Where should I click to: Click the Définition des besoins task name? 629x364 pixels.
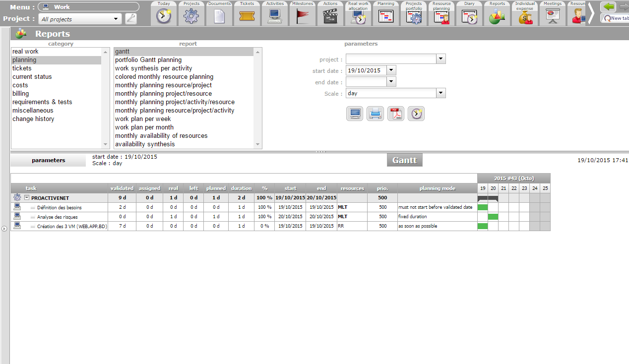(x=60, y=207)
